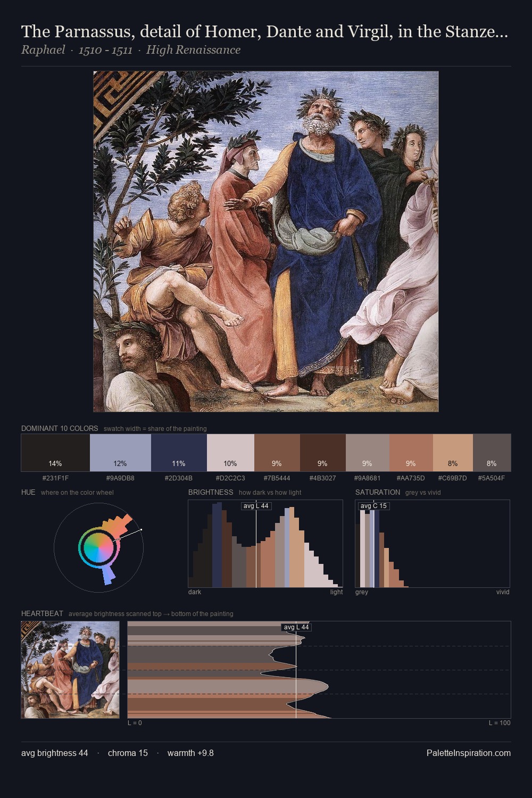The height and width of the screenshot is (798, 532).
Task: Click the #231F1F hex code label
Action: click(x=55, y=478)
